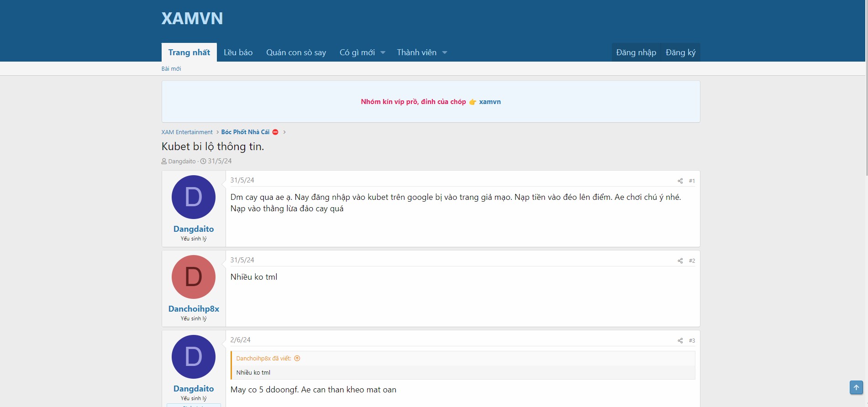Click Dangdaito's avatar in post #1
The image size is (868, 407).
tap(194, 197)
